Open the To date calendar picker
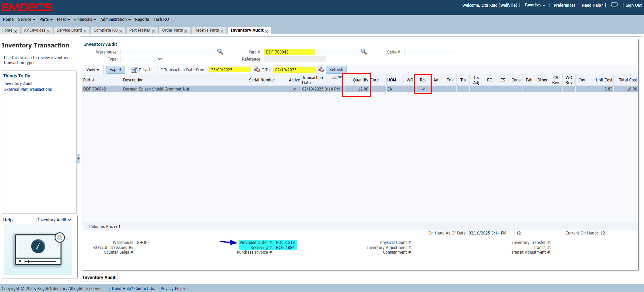Screen dimensions: 644x292 coord(321,69)
